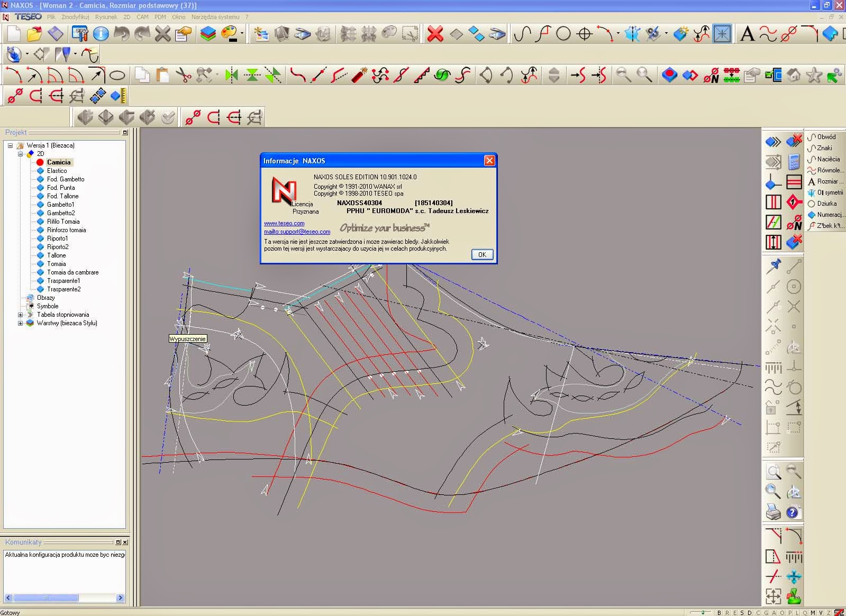Toggle the B indicator in status bar
This screenshot has height=616, width=846.
coord(719,612)
